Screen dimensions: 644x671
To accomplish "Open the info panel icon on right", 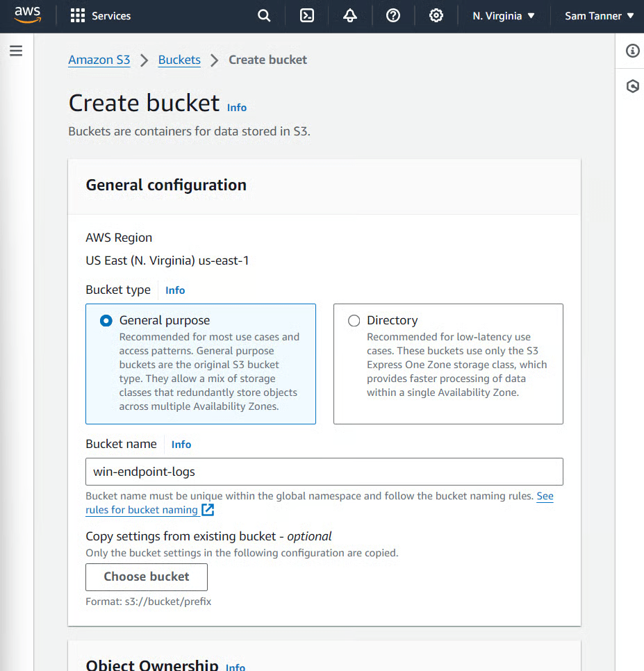I will coord(632,51).
